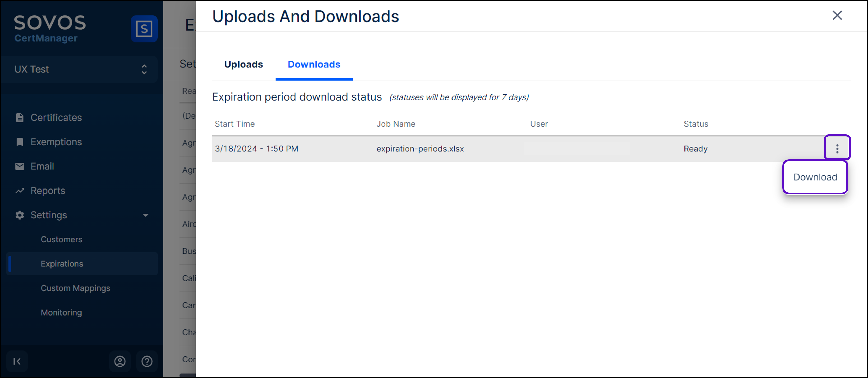Viewport: 868px width, 378px height.
Task: Open the user account profile icon
Action: (120, 361)
